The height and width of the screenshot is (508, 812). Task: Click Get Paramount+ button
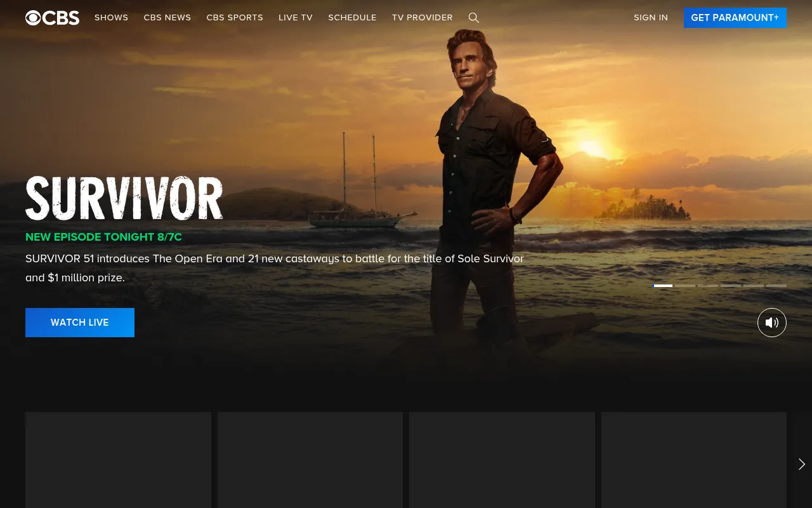(735, 18)
